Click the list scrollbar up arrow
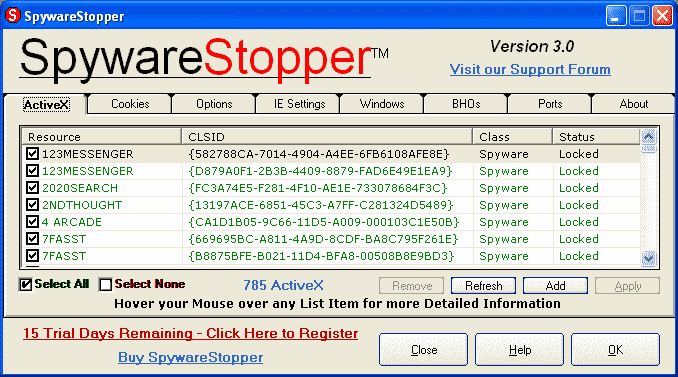This screenshot has height=377, width=678. [x=648, y=137]
